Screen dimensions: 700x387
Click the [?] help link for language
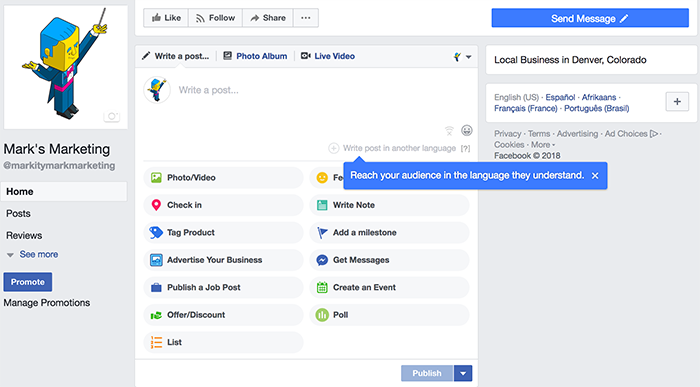click(465, 149)
